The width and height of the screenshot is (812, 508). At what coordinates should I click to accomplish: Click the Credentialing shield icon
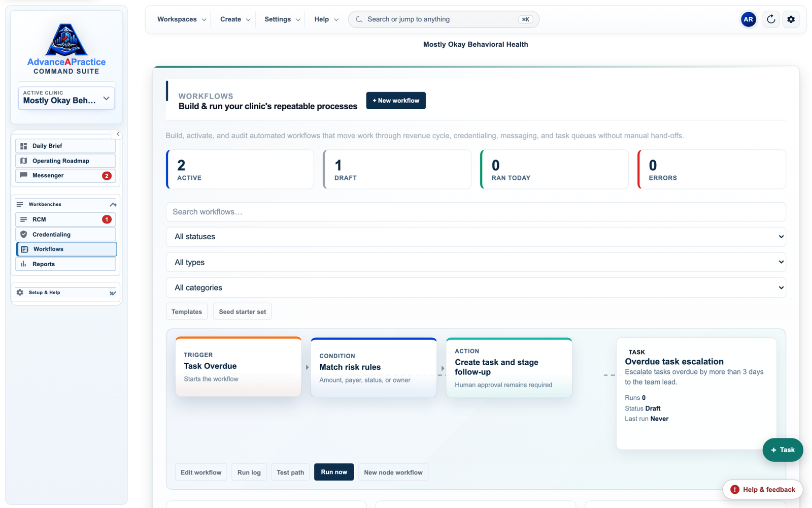pyautogui.click(x=23, y=234)
